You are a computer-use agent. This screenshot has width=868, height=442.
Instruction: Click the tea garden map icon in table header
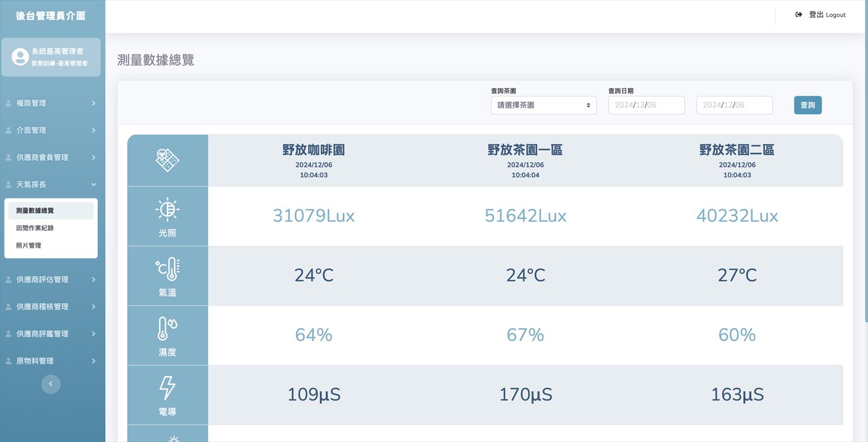pyautogui.click(x=167, y=160)
